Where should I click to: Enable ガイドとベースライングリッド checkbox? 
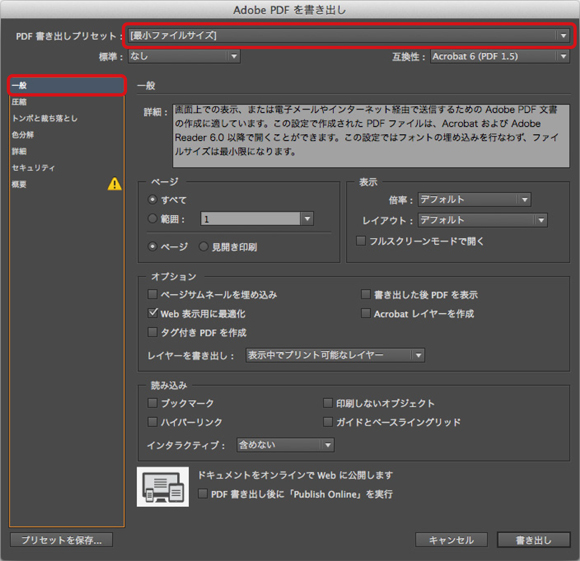pos(328,422)
